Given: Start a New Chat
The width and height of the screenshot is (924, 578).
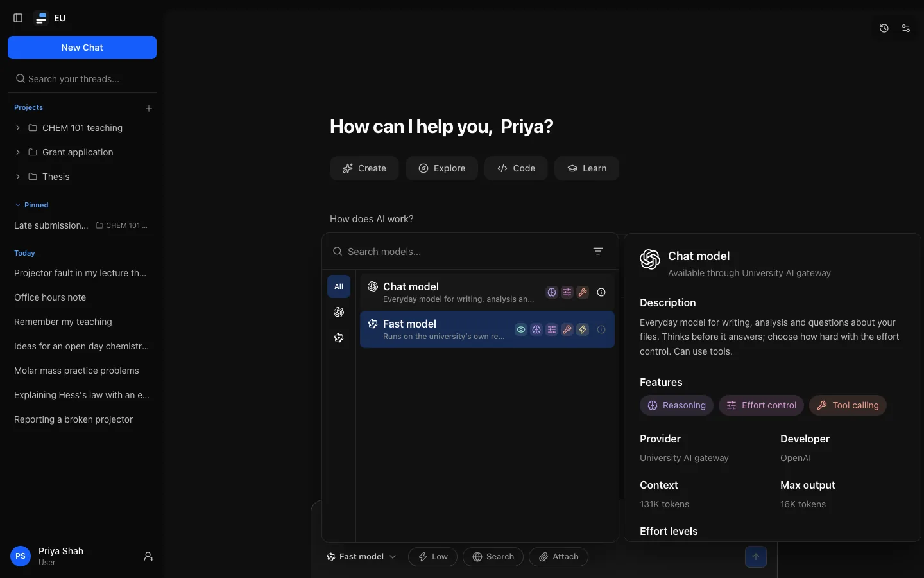Looking at the screenshot, I should click(x=82, y=48).
